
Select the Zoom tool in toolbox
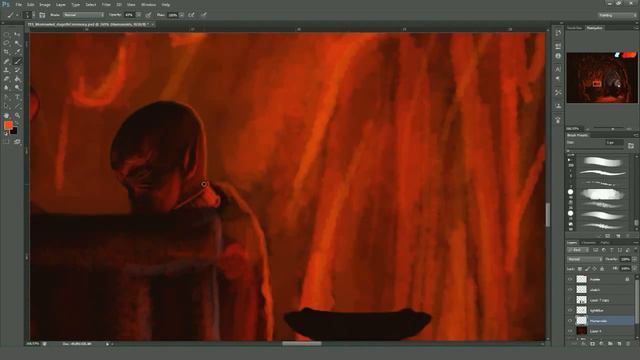tap(17, 116)
